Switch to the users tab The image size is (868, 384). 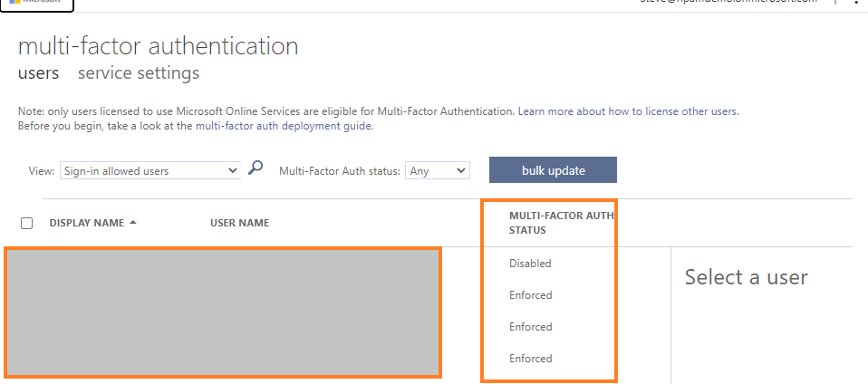coord(39,73)
